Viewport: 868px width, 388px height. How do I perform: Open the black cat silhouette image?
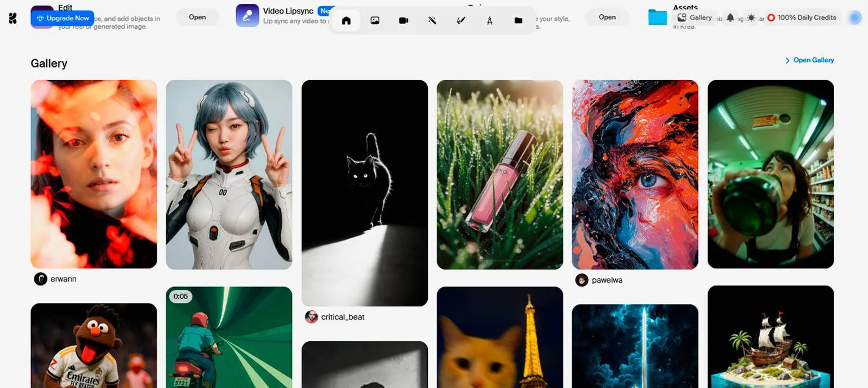click(x=365, y=193)
